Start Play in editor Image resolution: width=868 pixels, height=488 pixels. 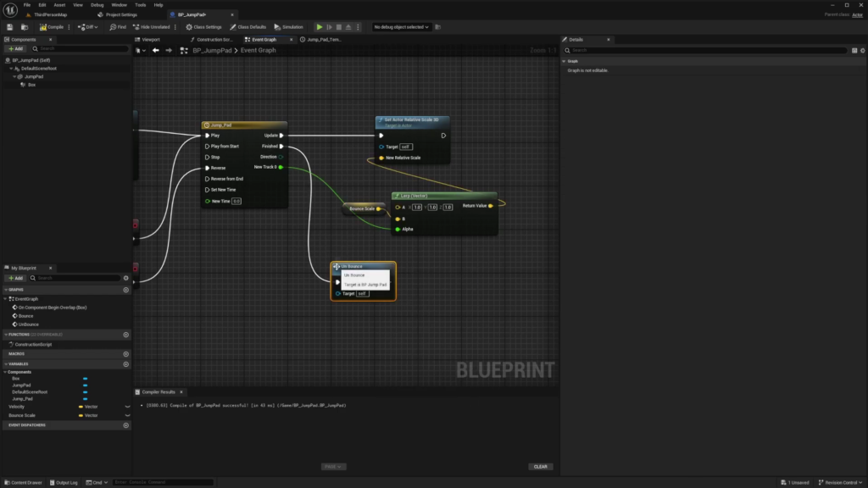tap(320, 26)
